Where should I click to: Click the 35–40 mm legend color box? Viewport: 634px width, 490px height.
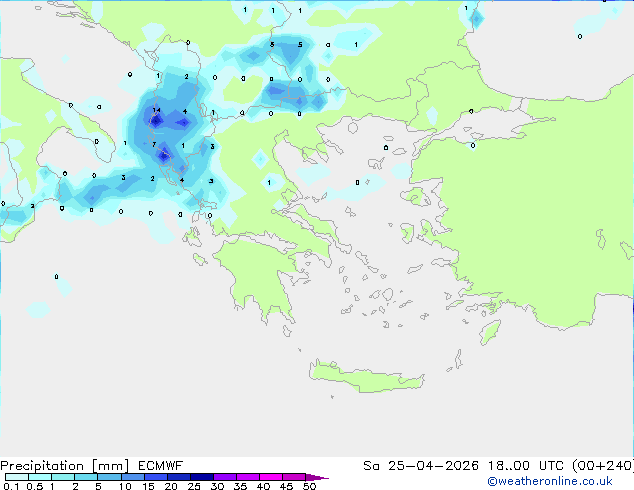click(248, 477)
